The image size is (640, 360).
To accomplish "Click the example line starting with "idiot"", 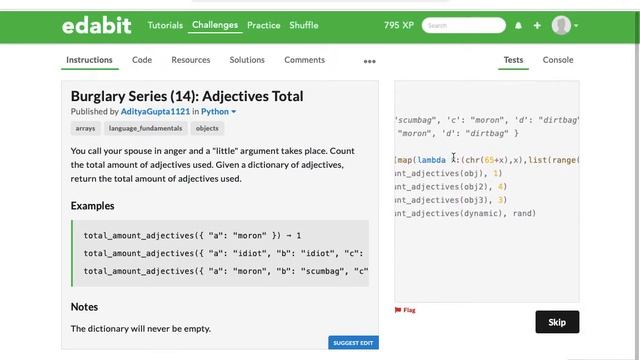I will [x=223, y=253].
